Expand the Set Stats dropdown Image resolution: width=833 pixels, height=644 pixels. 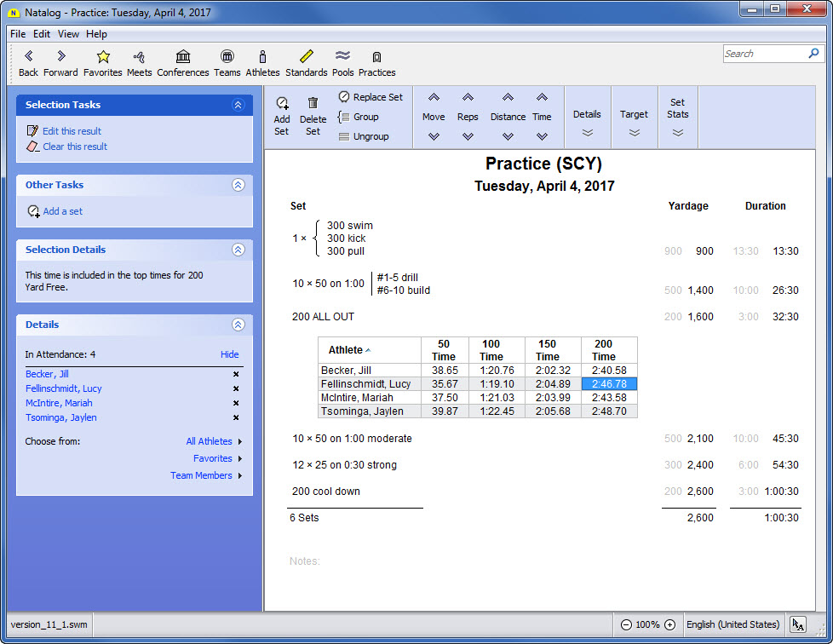(677, 133)
